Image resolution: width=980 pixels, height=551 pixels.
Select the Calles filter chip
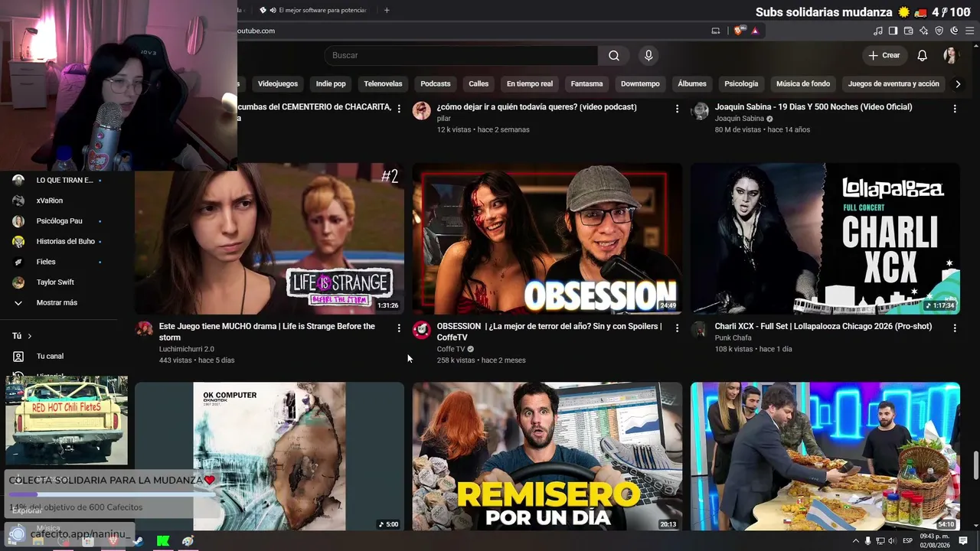[479, 84]
